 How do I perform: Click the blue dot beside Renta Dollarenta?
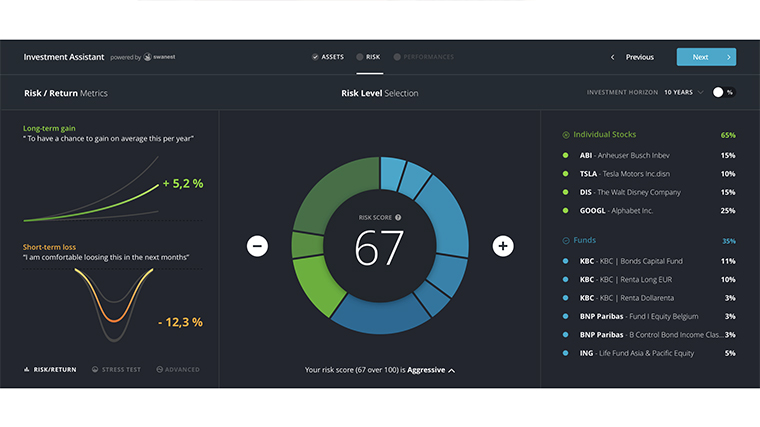pos(565,298)
